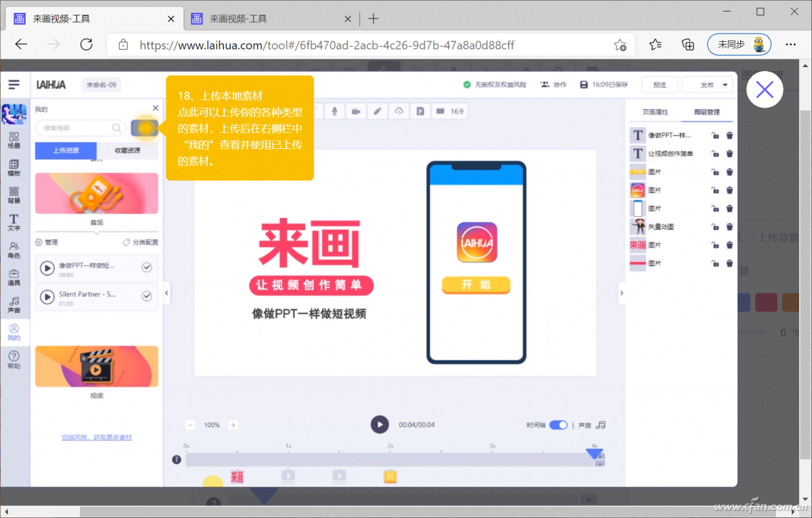Viewport: 812px width, 518px height.
Task: Click the 16:09已保存 save indicator
Action: (604, 85)
